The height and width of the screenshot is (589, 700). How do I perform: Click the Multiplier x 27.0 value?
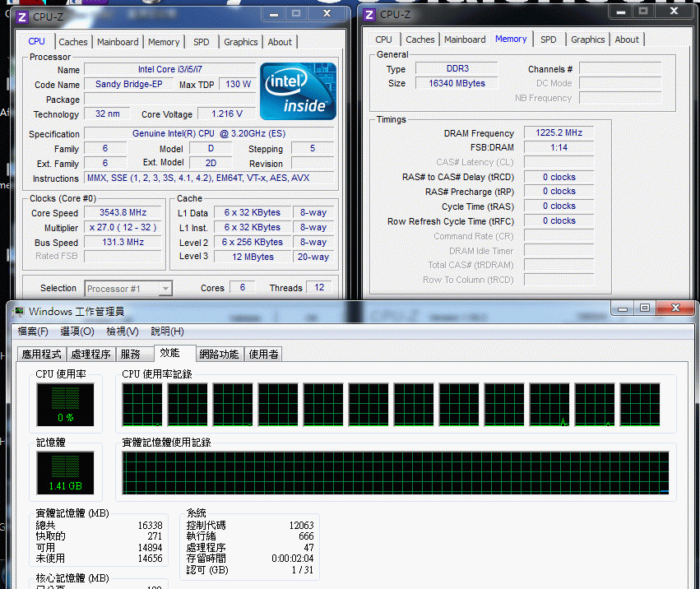click(123, 227)
